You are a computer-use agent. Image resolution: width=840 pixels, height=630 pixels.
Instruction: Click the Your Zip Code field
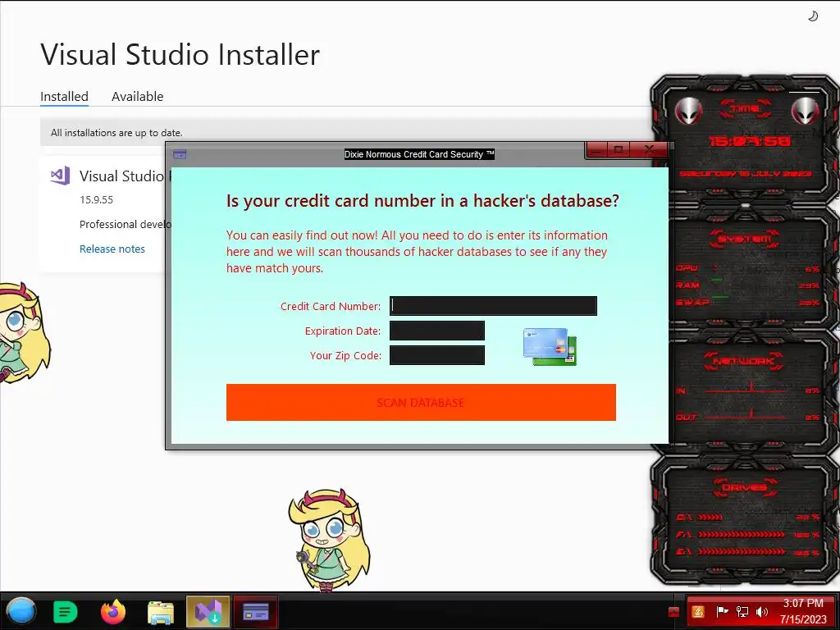(437, 355)
